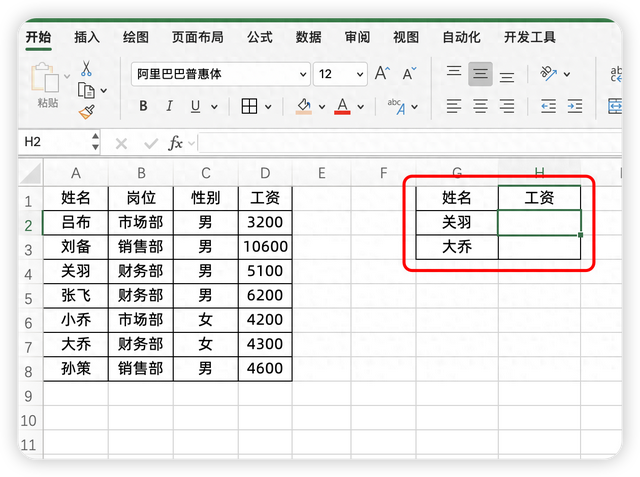Apply the red font color
This screenshot has width=640, height=477.
[x=342, y=106]
